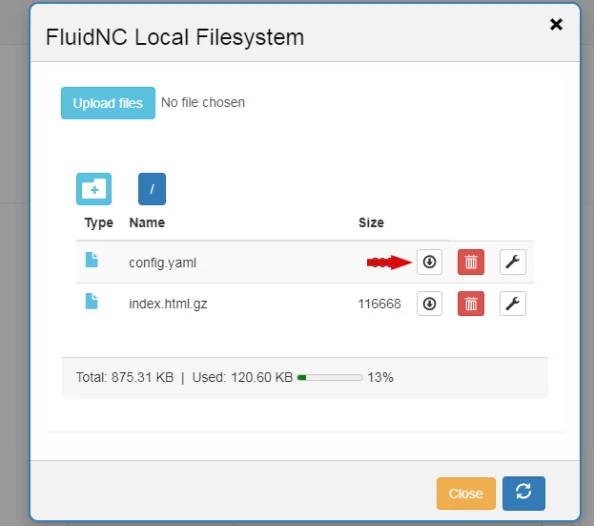Click the Type column header
The width and height of the screenshot is (595, 526).
coord(99,223)
